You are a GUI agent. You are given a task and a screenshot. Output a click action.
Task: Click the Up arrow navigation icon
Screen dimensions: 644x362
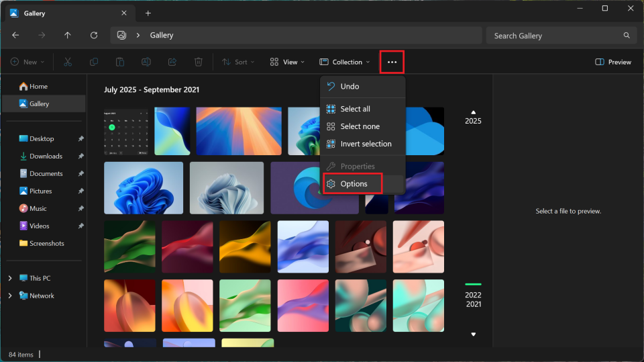click(68, 36)
